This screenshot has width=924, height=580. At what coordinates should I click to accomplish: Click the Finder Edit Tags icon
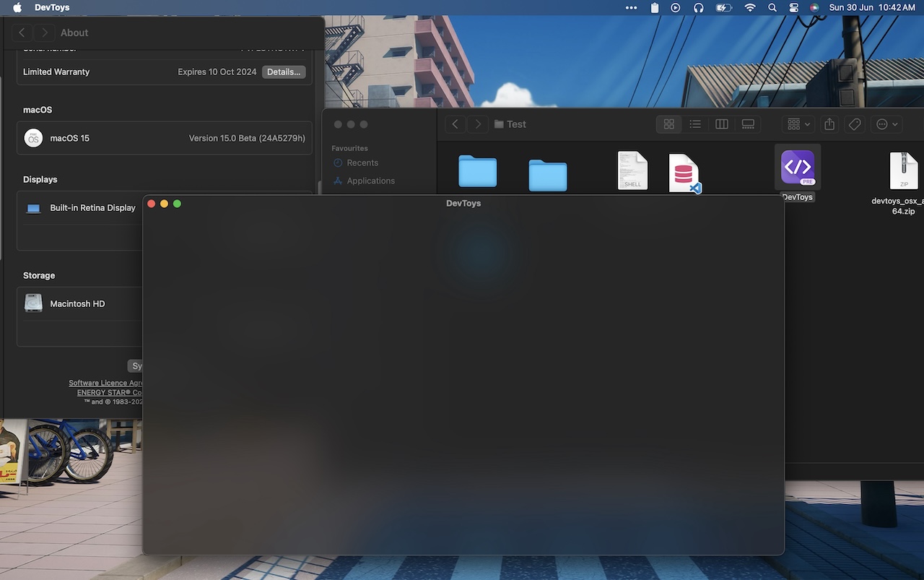coord(855,124)
